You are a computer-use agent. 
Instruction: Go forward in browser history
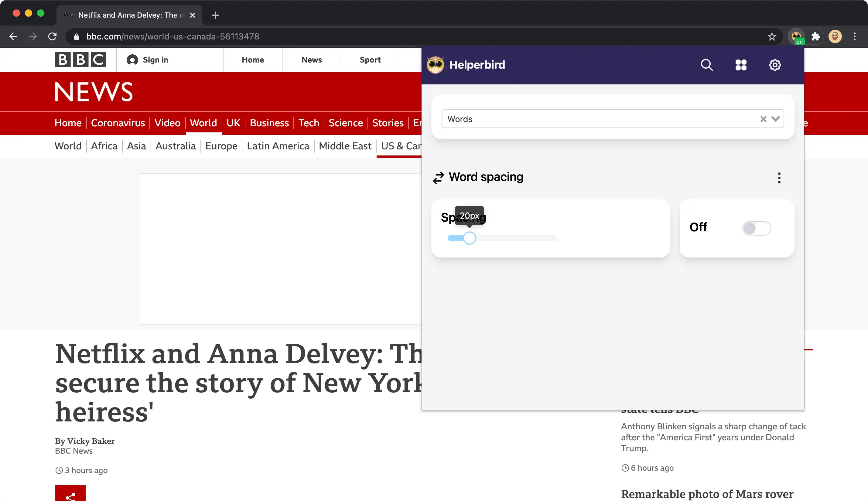point(33,36)
